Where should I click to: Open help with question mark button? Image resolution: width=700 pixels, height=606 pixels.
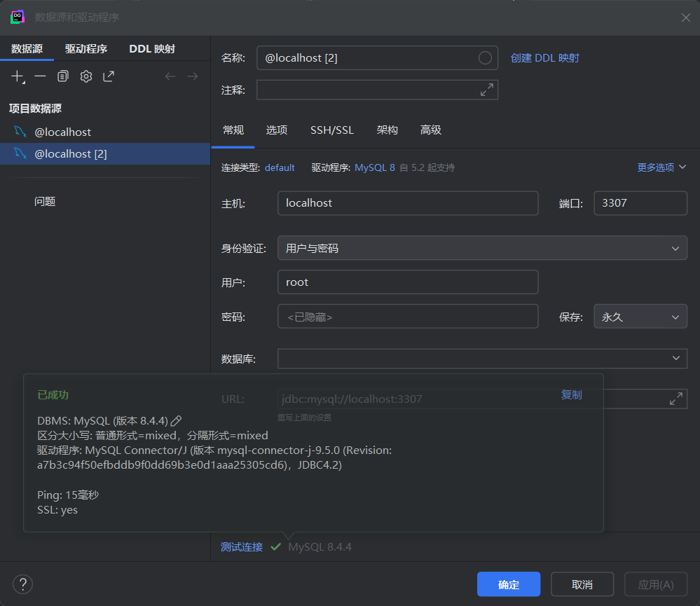[x=22, y=584]
